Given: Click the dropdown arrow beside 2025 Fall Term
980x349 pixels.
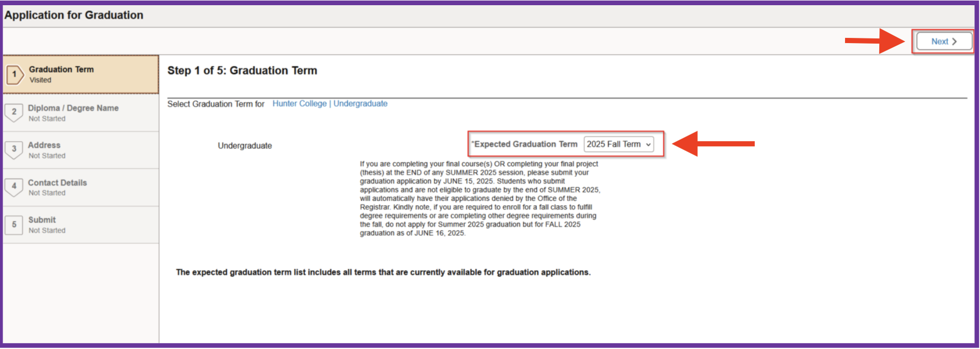Looking at the screenshot, I should (x=648, y=145).
